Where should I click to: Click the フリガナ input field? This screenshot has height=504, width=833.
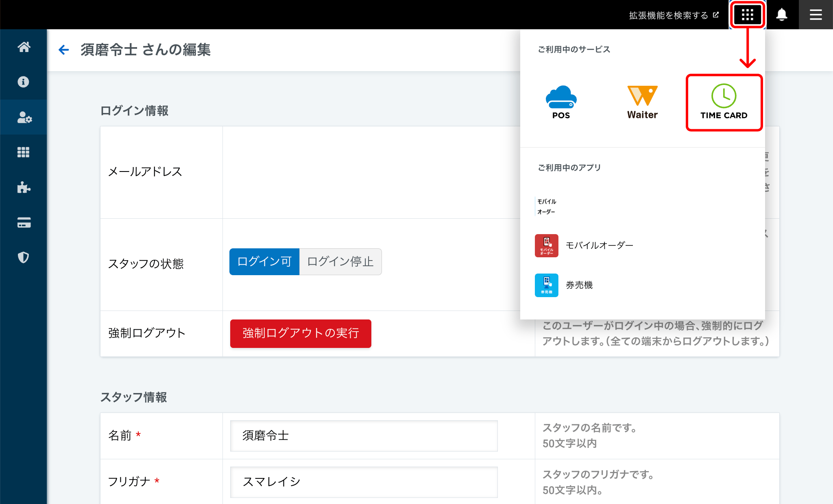pos(364,482)
